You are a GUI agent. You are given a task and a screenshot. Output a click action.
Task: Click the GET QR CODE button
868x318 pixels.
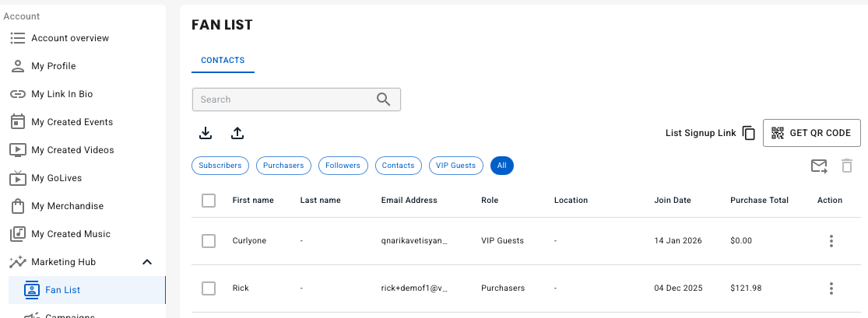tap(811, 133)
